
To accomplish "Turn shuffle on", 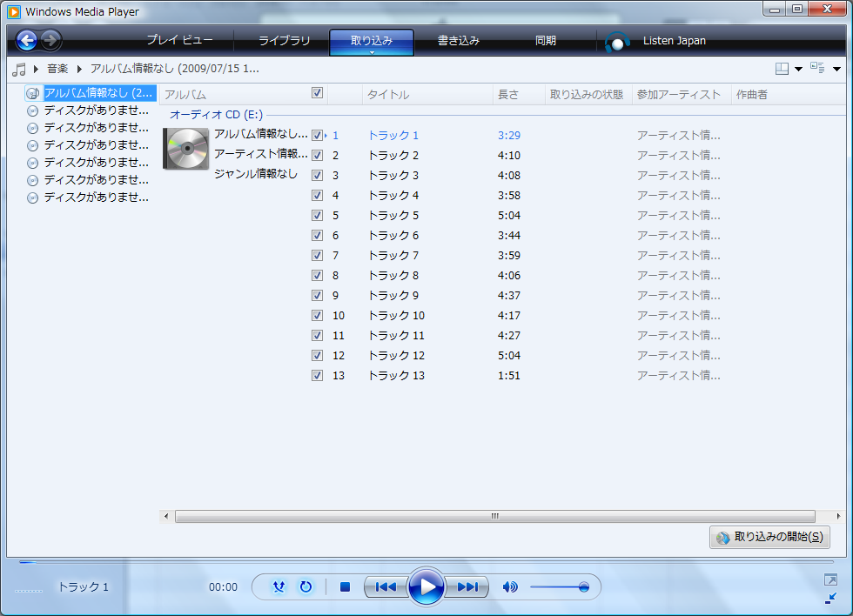I will click(x=279, y=586).
